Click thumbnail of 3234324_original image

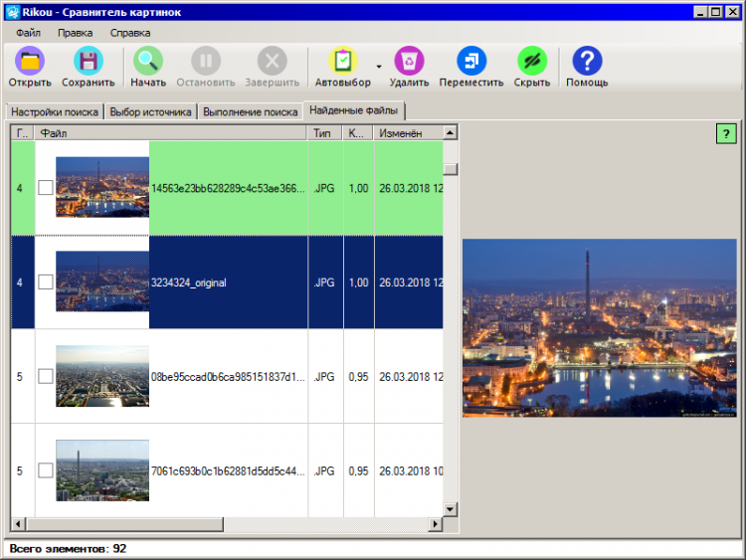pyautogui.click(x=102, y=281)
